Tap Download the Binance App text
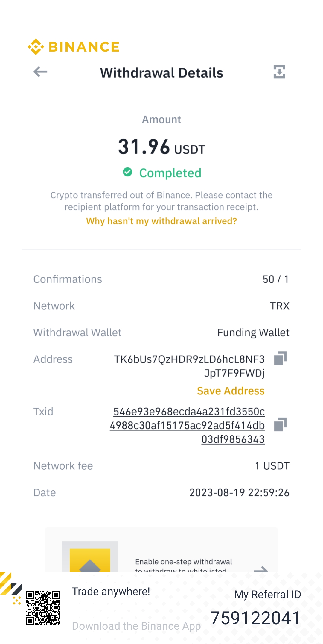 pos(136,626)
